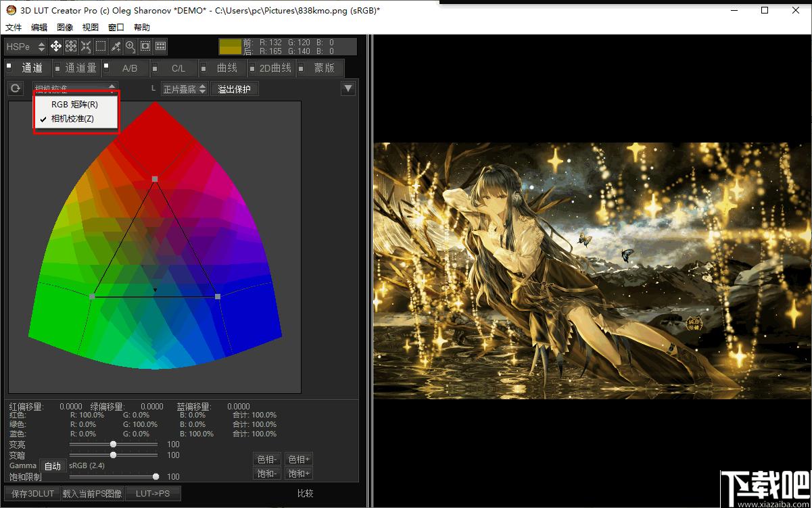Click the 蓝偏移量 value 0.0000
Screen dimensions: 812x508
[x=239, y=407]
